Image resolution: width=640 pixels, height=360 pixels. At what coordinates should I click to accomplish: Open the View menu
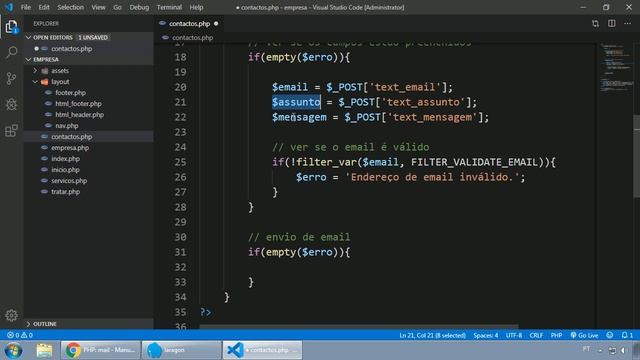[98, 7]
